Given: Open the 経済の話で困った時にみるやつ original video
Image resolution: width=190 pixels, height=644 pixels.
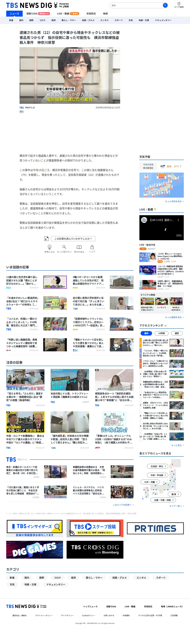Looking at the screenshot, I should pos(147,304).
